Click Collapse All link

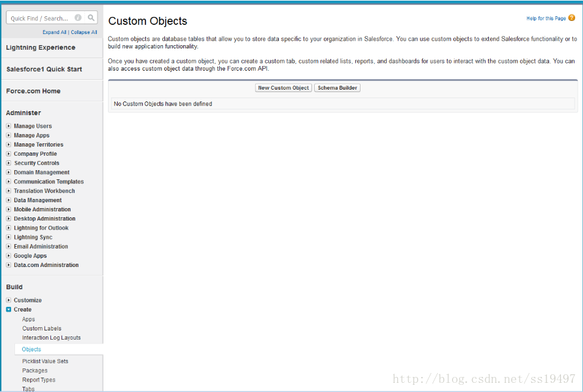click(x=84, y=32)
